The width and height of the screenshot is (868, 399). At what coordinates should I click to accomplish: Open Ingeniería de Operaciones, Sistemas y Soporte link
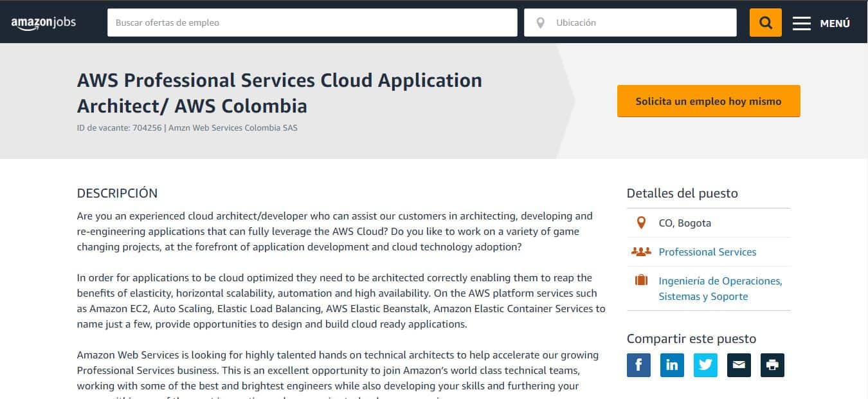tap(720, 288)
